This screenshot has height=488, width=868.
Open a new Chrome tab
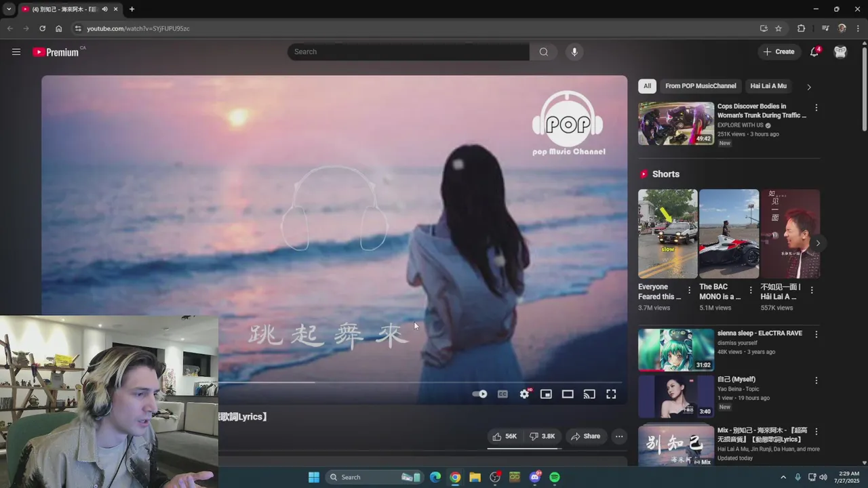[x=132, y=9]
